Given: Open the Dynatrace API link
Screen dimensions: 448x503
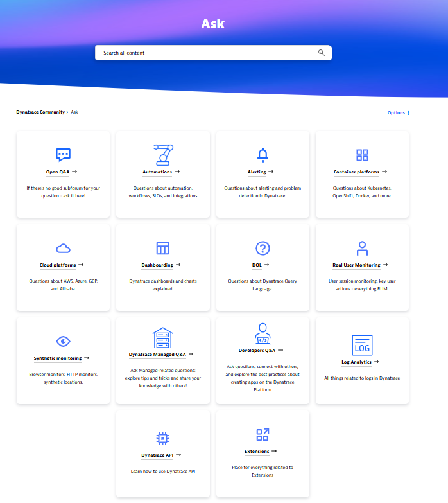Looking at the screenshot, I should tap(157, 455).
